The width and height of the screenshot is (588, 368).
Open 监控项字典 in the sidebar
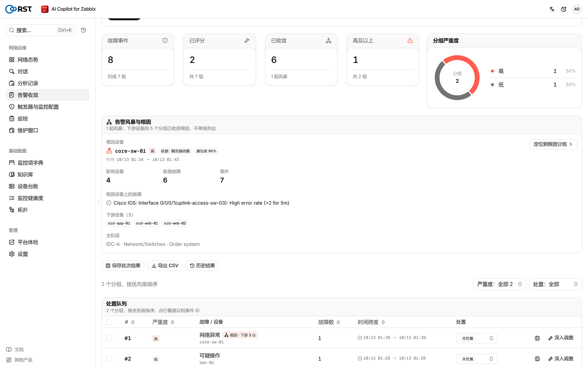click(47, 163)
